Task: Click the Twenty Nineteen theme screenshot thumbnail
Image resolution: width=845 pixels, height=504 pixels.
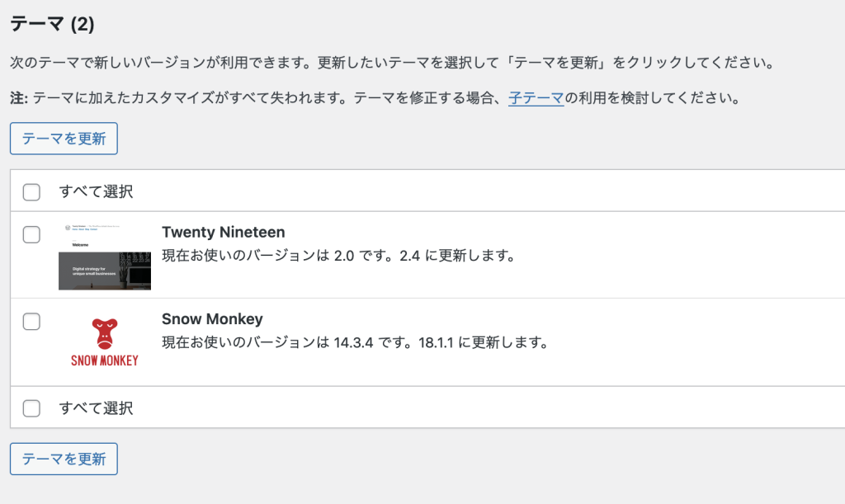Action: click(x=104, y=257)
